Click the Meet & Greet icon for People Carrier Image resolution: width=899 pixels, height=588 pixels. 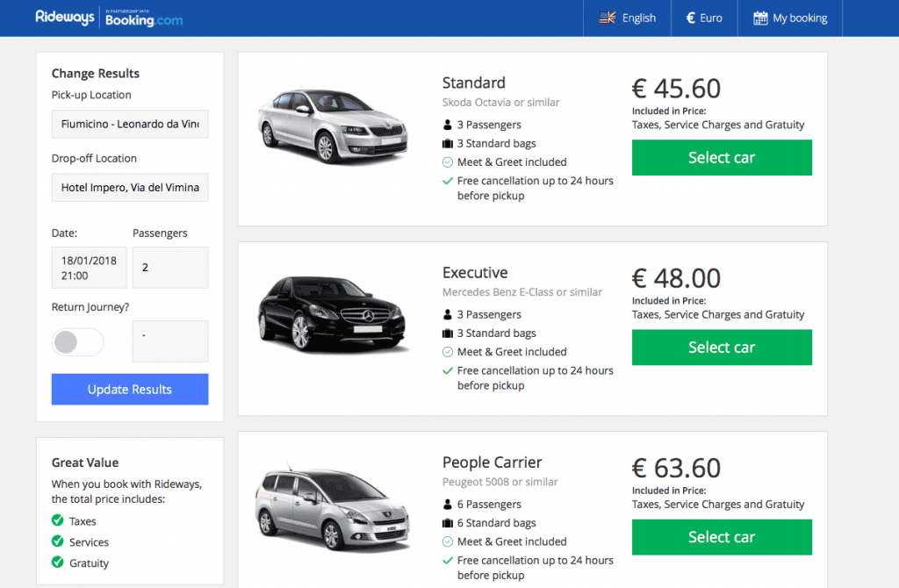coord(448,541)
